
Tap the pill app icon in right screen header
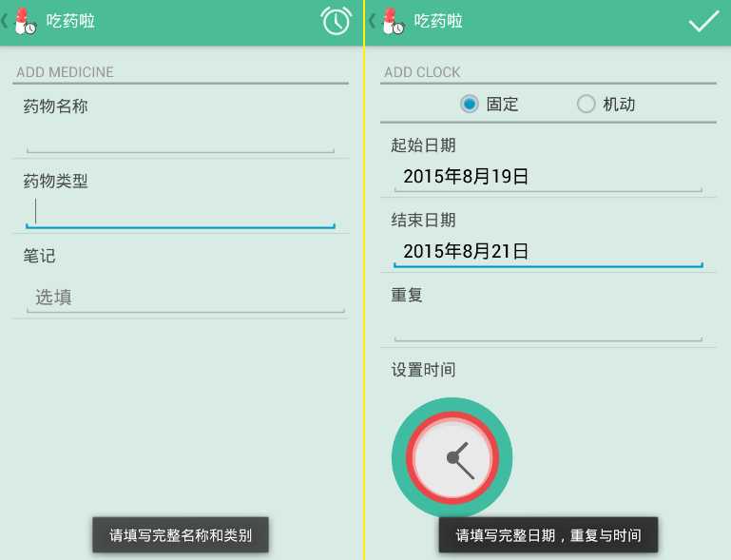pyautogui.click(x=393, y=22)
